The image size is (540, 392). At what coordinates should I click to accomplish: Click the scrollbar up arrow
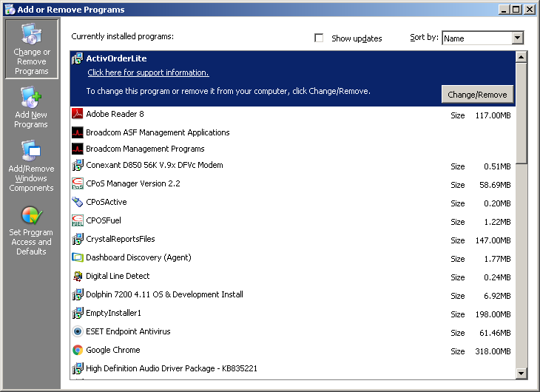point(521,57)
